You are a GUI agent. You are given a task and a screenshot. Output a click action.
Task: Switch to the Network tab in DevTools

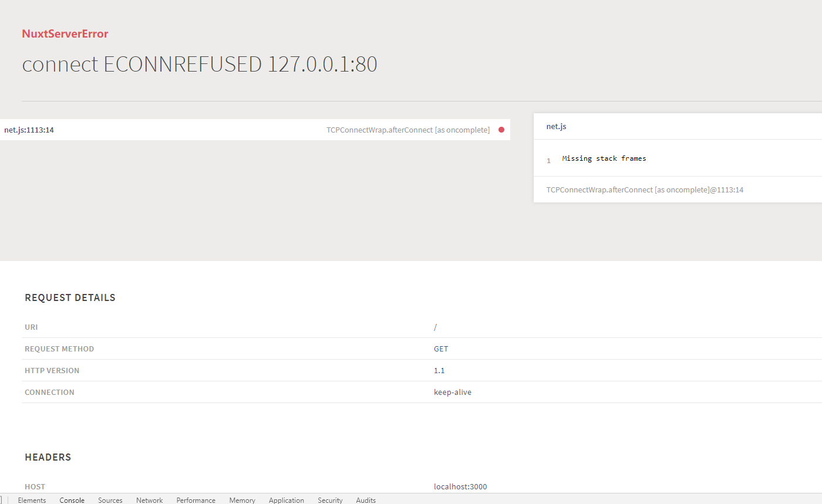(x=150, y=500)
